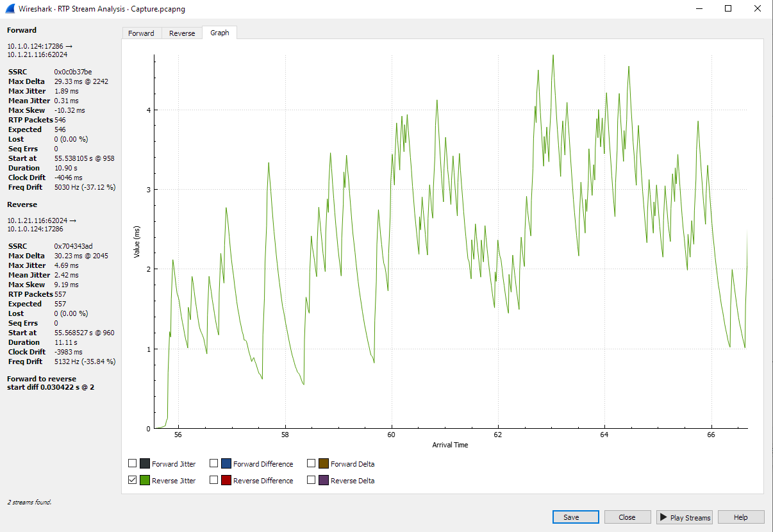Enable the Reverse Difference checkbox
This screenshot has height=532, width=773.
click(214, 479)
